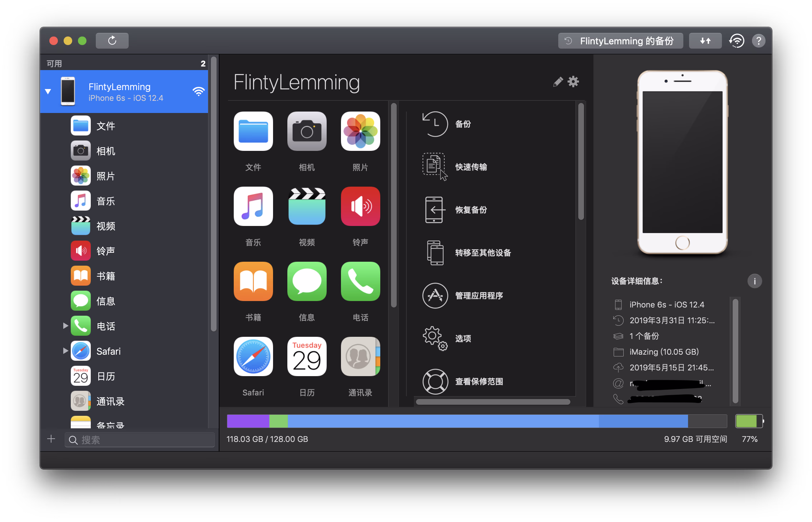Click the device info "i" button

754,281
